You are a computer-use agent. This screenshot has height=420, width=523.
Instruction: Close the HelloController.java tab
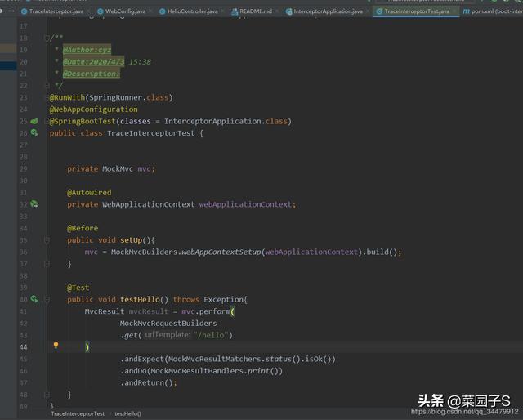coord(222,11)
